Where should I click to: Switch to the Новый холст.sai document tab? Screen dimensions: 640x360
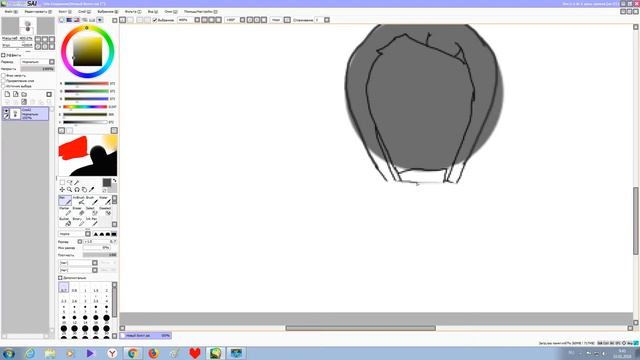click(x=146, y=336)
